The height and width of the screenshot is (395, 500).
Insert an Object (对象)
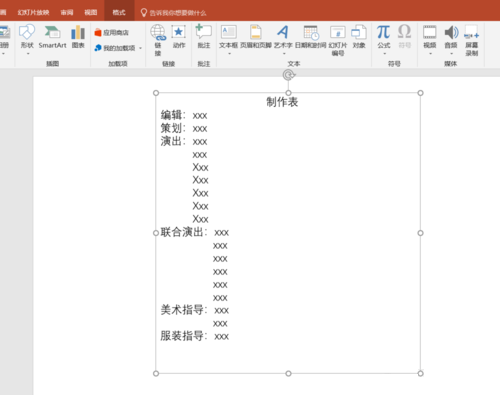tap(359, 36)
